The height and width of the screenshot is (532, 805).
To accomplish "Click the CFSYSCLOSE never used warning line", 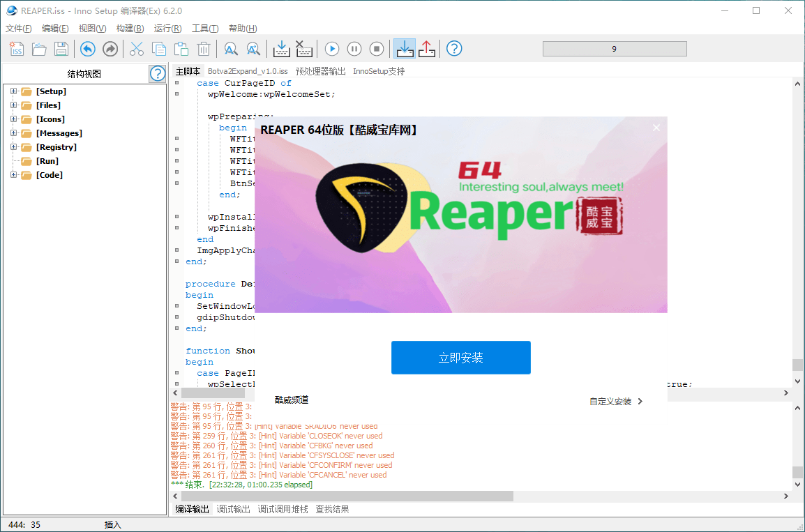I will [283, 455].
